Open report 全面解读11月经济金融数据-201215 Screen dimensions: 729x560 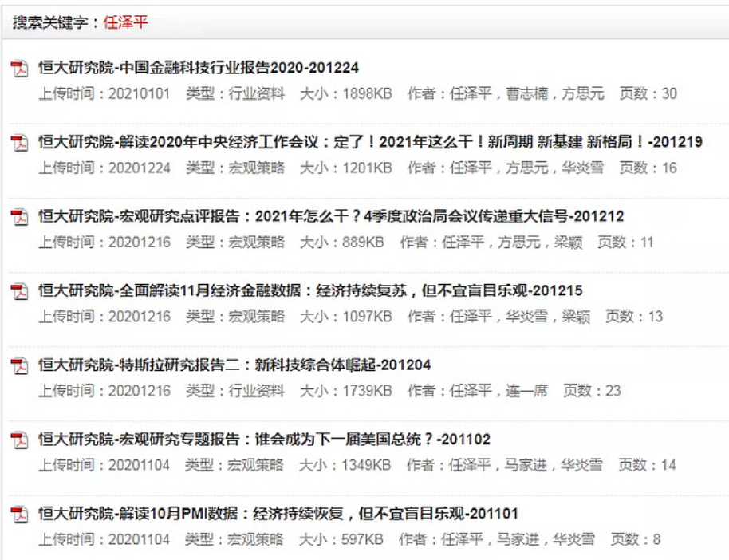[310, 290]
